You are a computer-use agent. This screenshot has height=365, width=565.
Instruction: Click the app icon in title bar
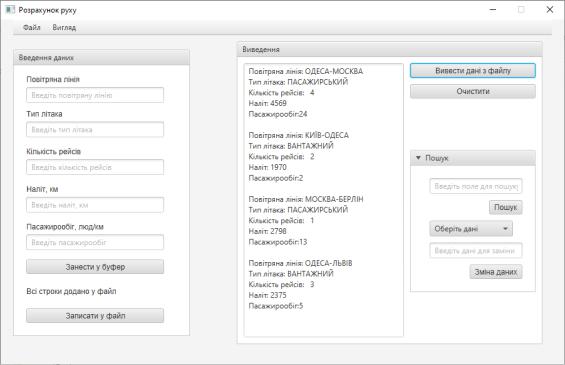click(x=10, y=10)
